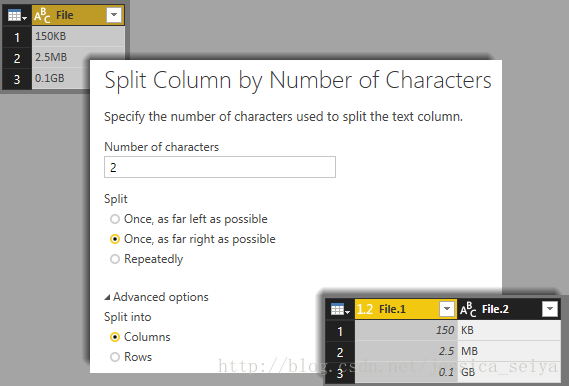The height and width of the screenshot is (386, 569).
Task: Click the table icon beside File.1 column
Action: (340, 309)
